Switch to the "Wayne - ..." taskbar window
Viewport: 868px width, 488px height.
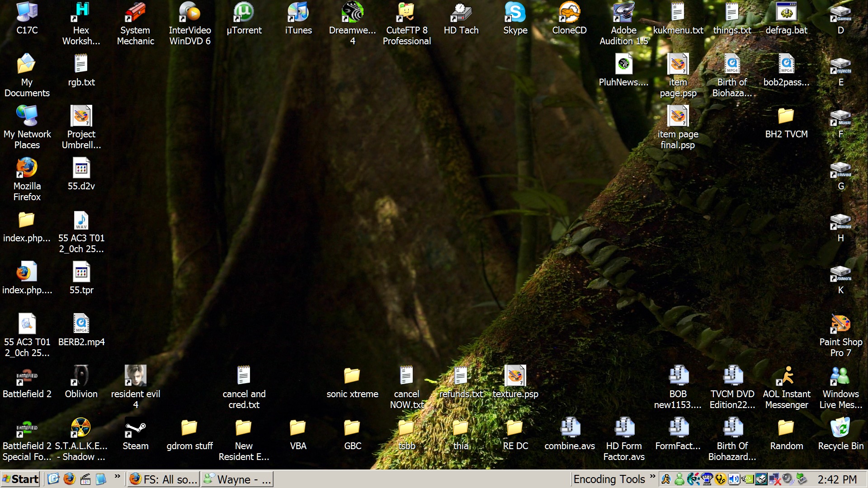click(x=237, y=479)
